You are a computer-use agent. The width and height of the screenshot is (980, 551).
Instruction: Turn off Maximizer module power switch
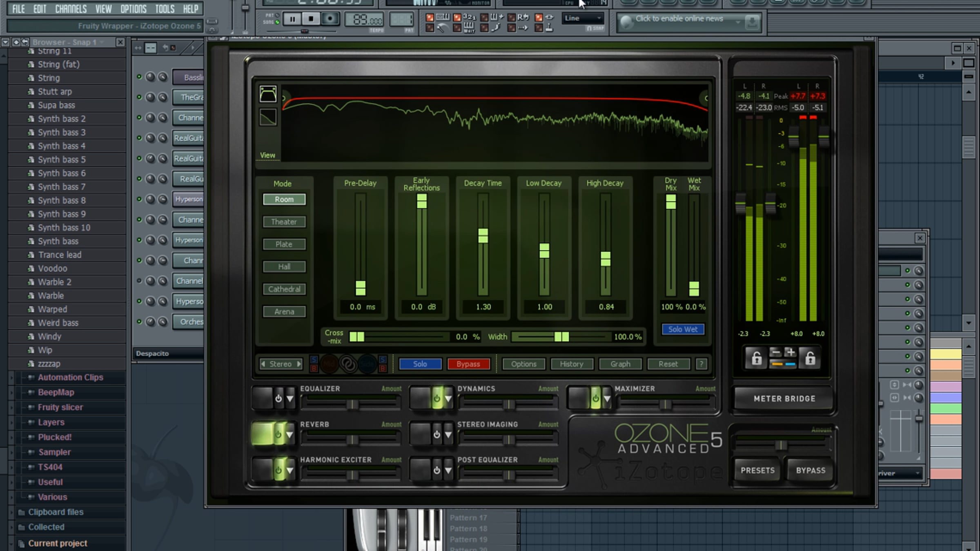[x=595, y=398]
